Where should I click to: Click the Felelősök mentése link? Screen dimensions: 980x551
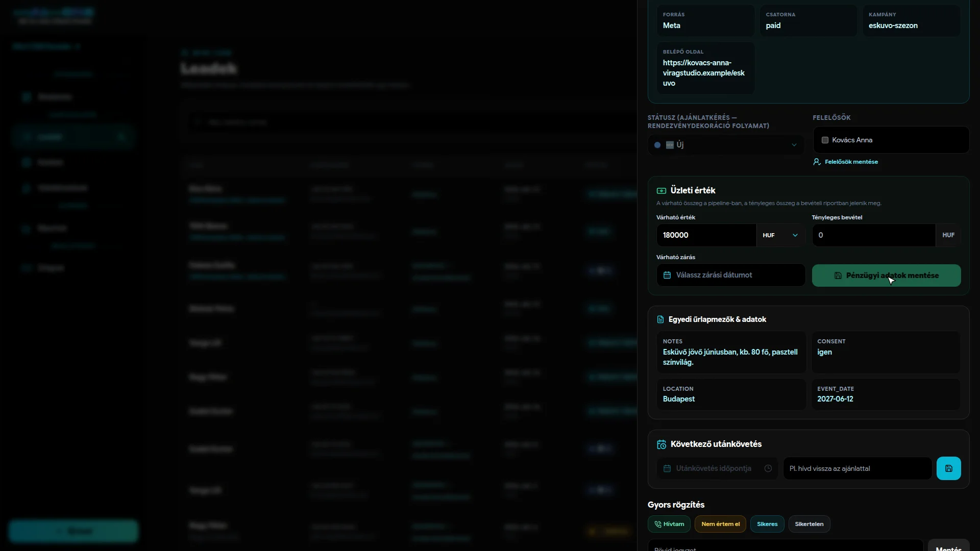pyautogui.click(x=851, y=162)
